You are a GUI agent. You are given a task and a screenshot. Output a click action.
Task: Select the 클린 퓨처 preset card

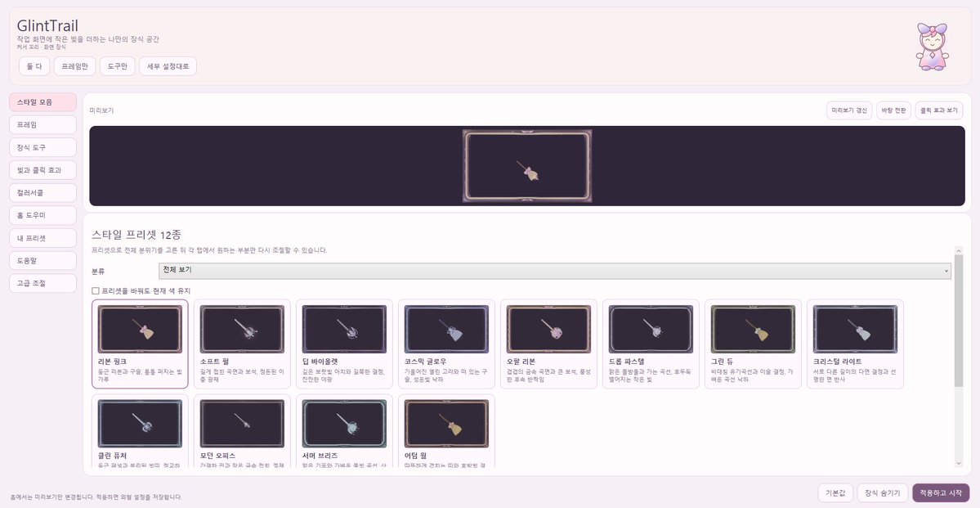pos(140,431)
